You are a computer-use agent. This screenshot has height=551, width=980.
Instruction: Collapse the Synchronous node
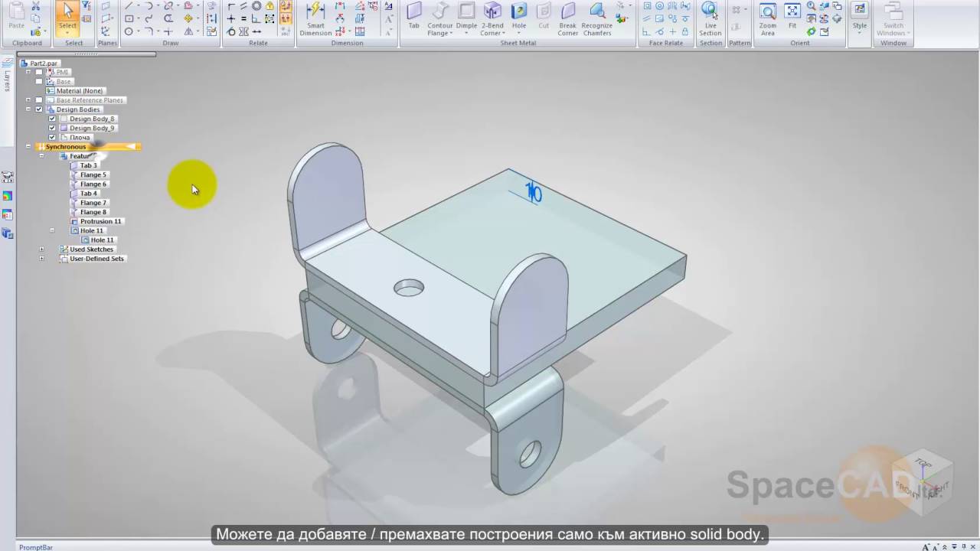click(x=28, y=146)
